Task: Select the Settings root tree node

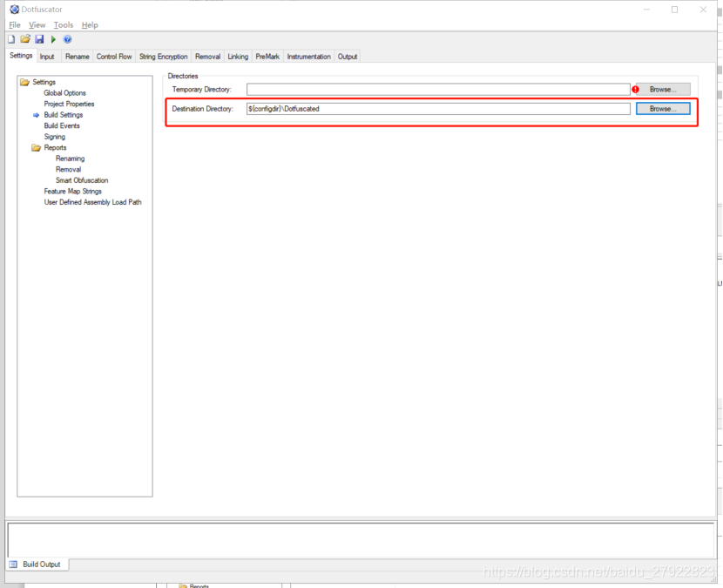Action: click(x=44, y=82)
